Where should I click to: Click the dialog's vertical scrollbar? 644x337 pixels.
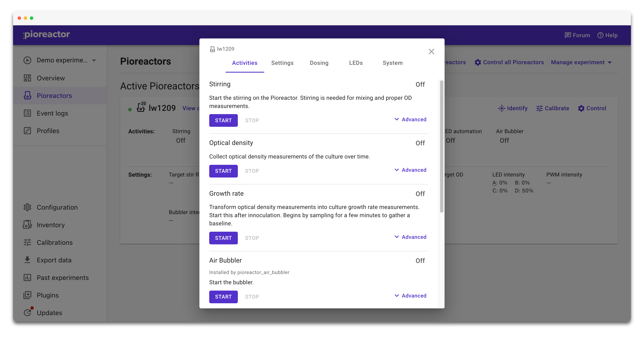coord(442,146)
